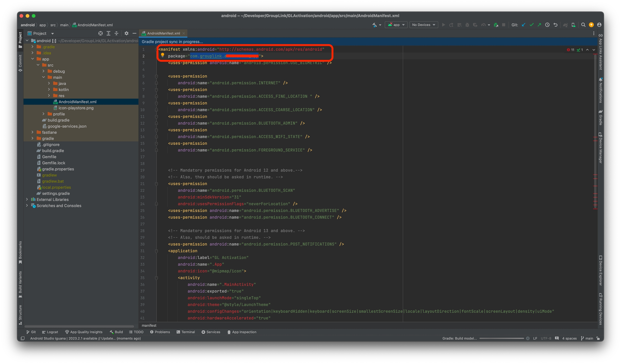Show Git history clock icon

(x=547, y=25)
